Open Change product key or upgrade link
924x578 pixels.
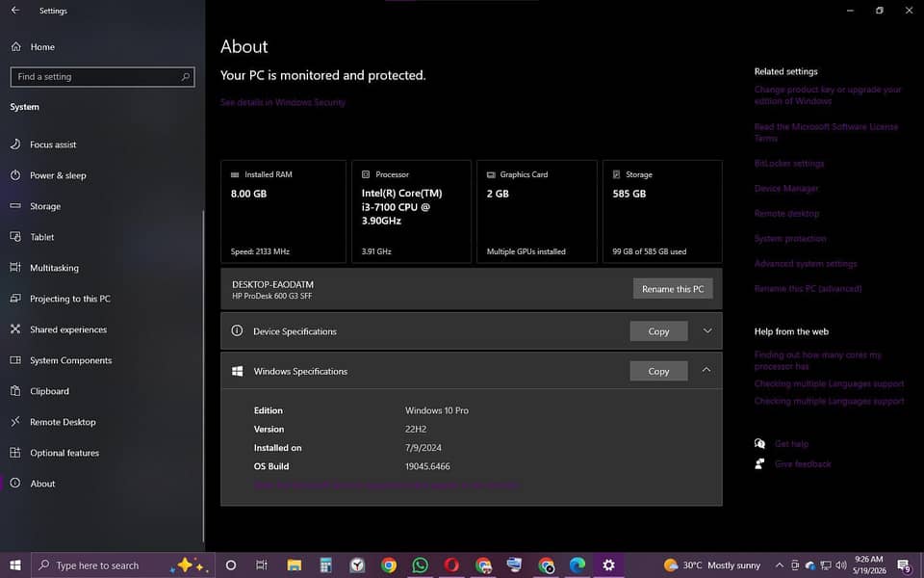point(828,95)
